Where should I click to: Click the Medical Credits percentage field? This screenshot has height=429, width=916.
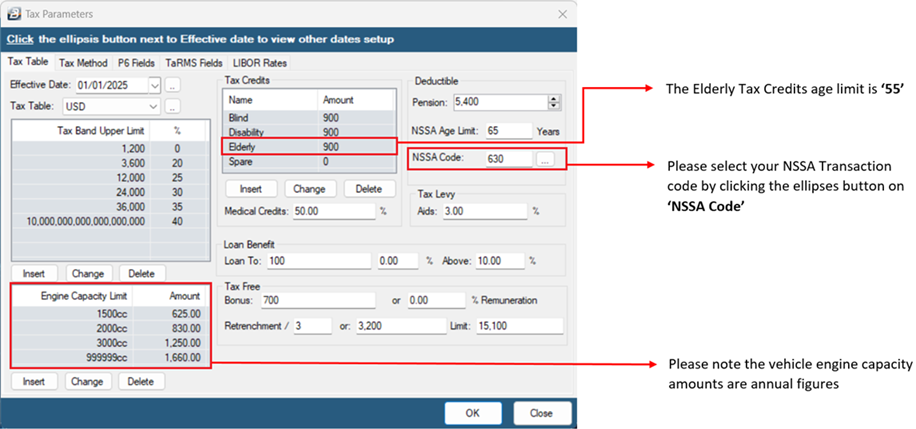tap(334, 212)
